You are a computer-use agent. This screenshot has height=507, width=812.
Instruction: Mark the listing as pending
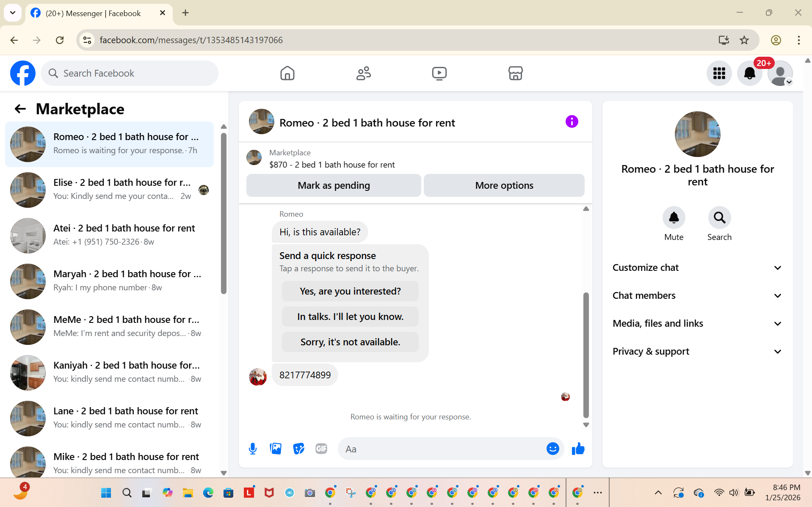(334, 185)
